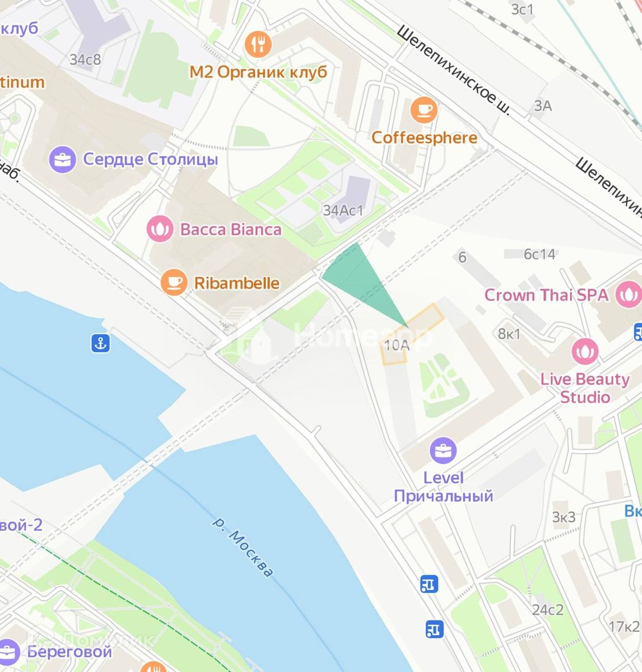Select building label 34Ас1
The height and width of the screenshot is (672, 642).
click(343, 211)
